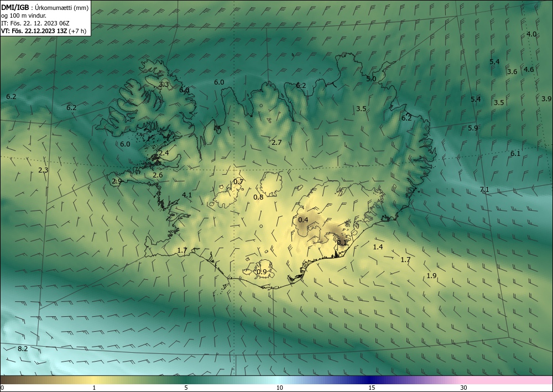This screenshot has width=553, height=392.
Task: Click the 0.7 value near the glacier
Action: [238, 182]
